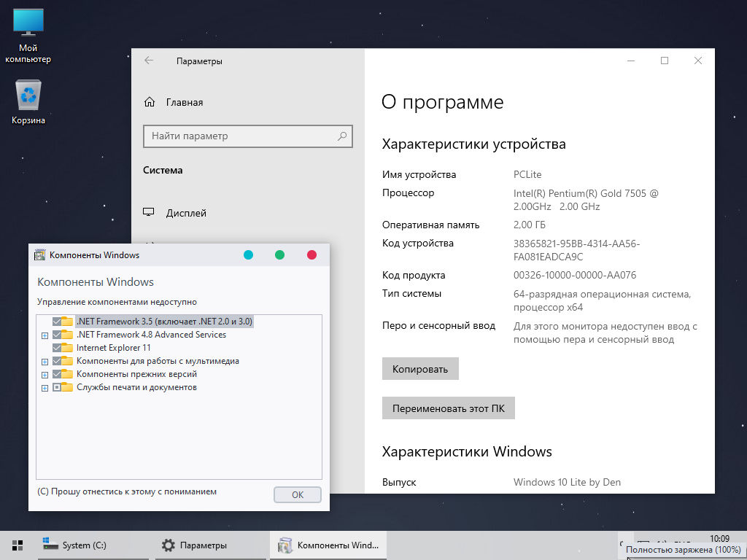Open the Корзина recycle bin icon
This screenshot has height=560, width=747.
tap(28, 102)
